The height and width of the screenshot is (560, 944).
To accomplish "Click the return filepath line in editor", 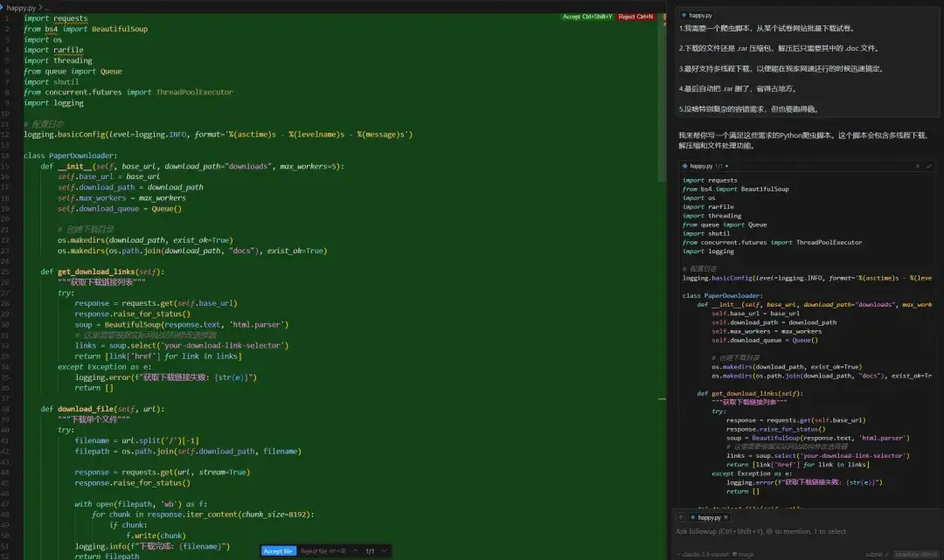I will 107,557.
